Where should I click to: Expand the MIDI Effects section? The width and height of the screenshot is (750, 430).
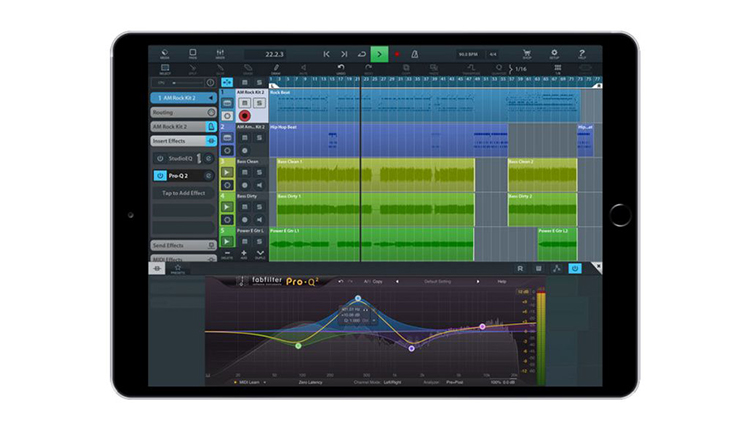point(184,259)
